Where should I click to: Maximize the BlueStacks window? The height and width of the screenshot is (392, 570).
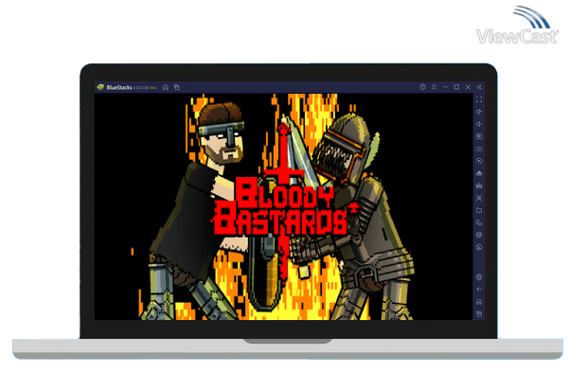[456, 87]
